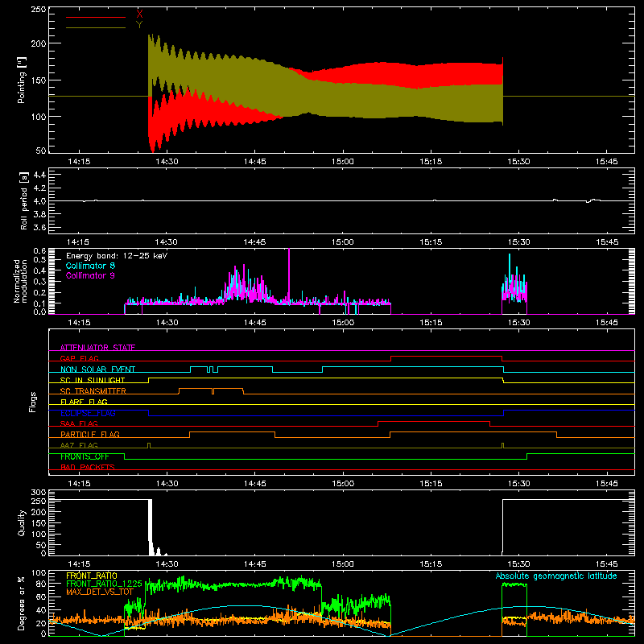Click the Normalized modulation axis title
The width and height of the screenshot is (644, 644).
click(20, 281)
